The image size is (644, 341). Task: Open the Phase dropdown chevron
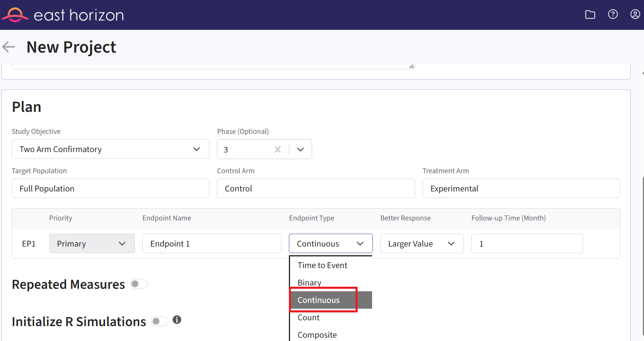click(x=300, y=150)
